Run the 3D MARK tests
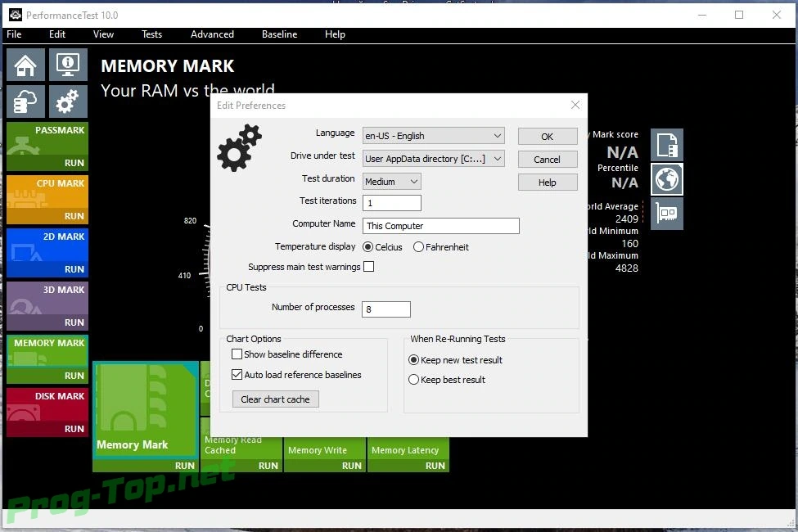The height and width of the screenshot is (532, 798). [74, 322]
